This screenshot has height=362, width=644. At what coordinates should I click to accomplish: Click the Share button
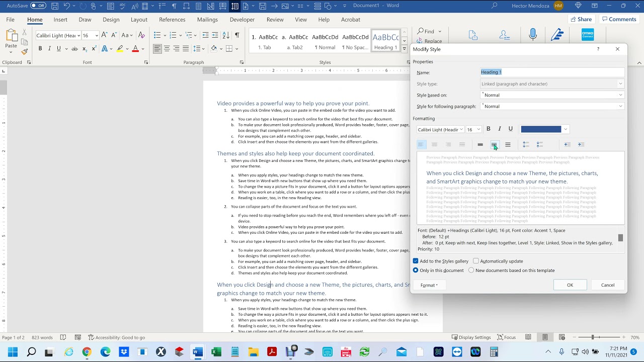[581, 19]
